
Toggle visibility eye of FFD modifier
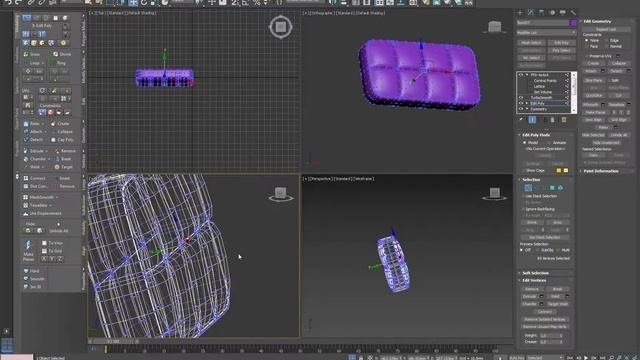tap(521, 75)
